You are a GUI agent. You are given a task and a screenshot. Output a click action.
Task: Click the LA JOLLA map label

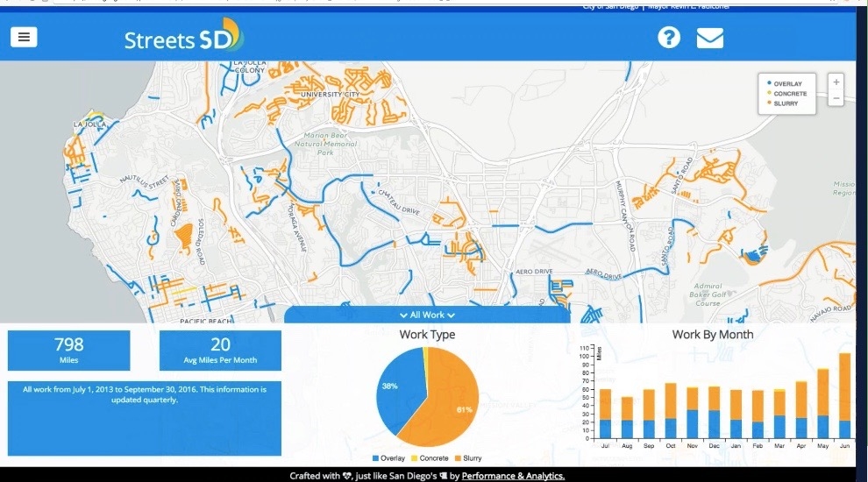[89, 124]
